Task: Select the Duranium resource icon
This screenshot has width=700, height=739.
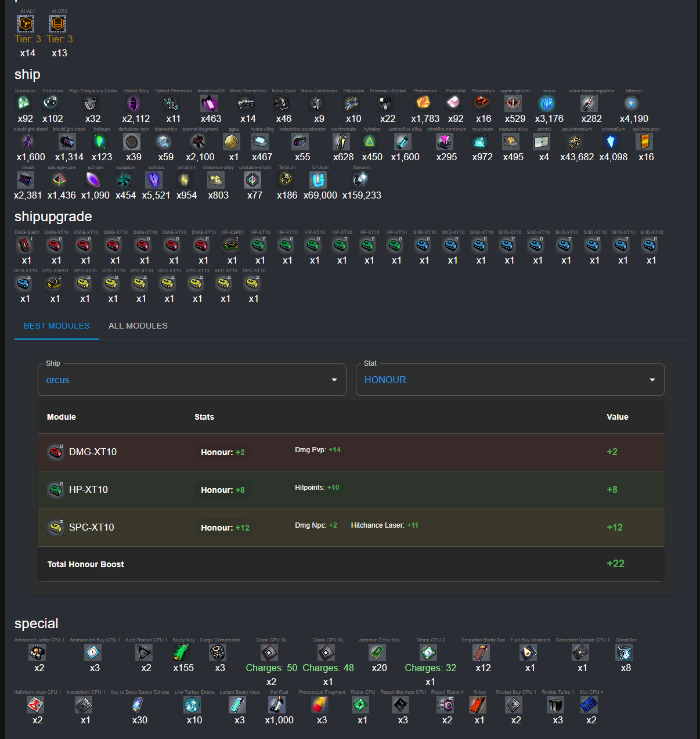Action: [x=24, y=103]
